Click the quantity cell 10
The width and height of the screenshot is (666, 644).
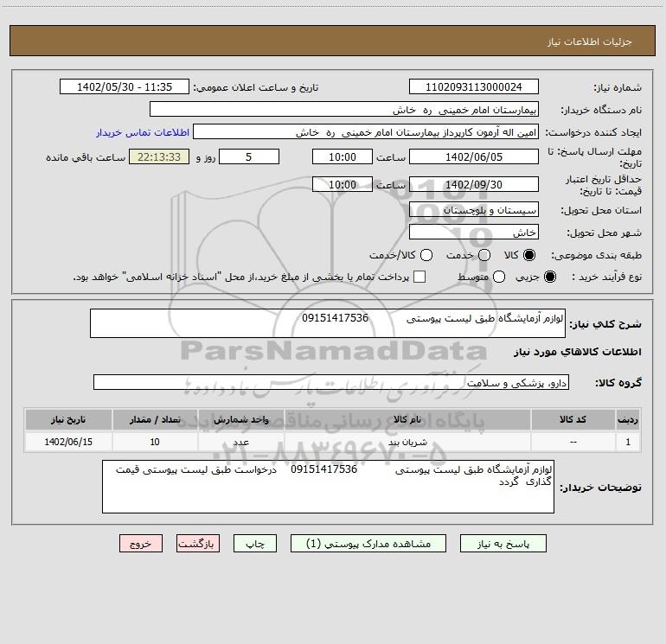155,442
